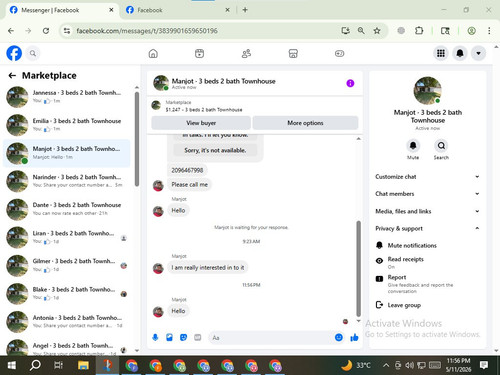Open Narinder conversation in list
This screenshot has height=375, width=500.
[x=67, y=181]
